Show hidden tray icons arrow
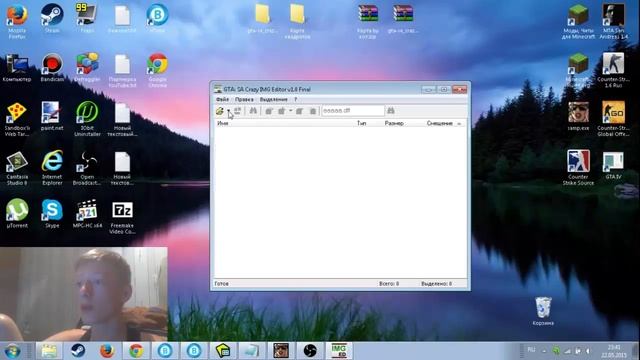Viewport: 640px width, 360px height. [x=544, y=351]
